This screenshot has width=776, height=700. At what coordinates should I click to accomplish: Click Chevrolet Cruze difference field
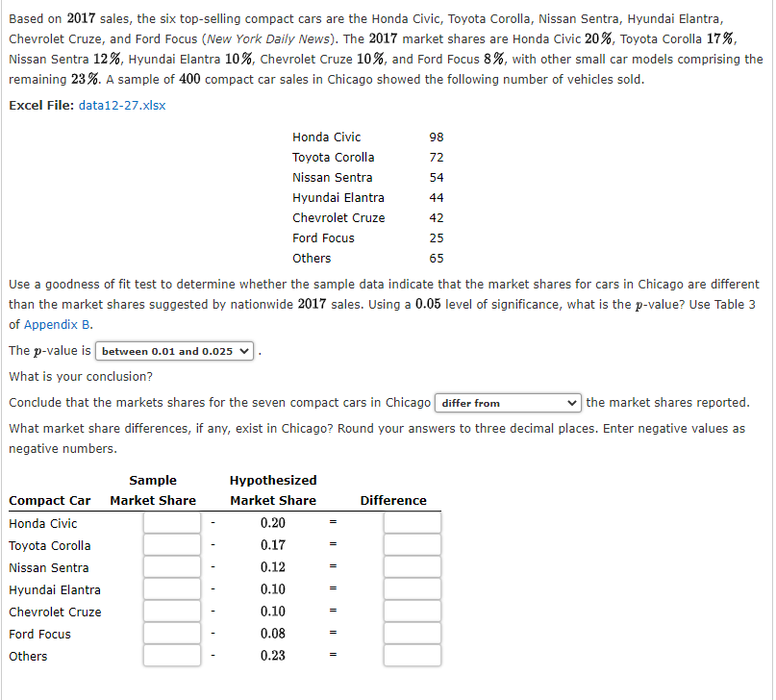pyautogui.click(x=413, y=612)
